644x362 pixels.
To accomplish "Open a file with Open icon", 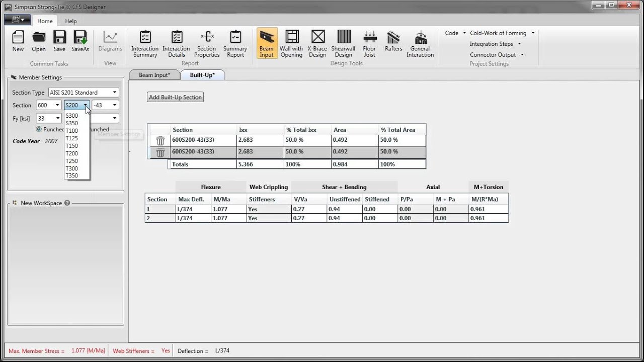I will click(x=39, y=41).
